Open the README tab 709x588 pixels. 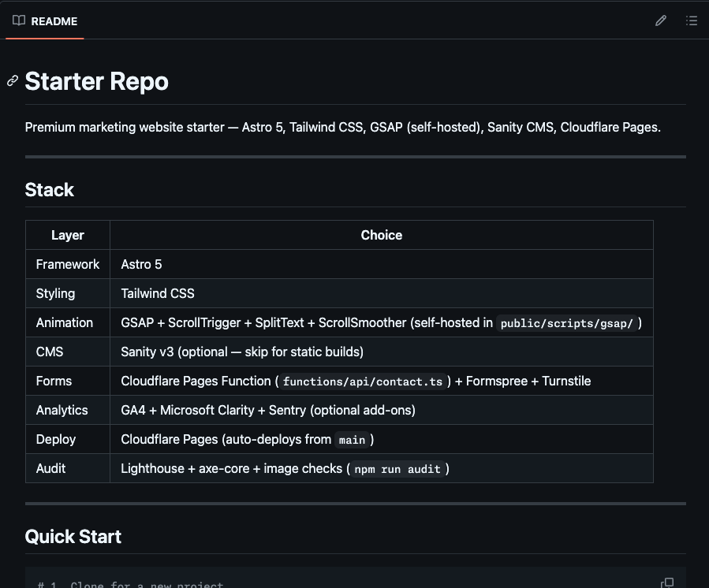[x=45, y=20]
